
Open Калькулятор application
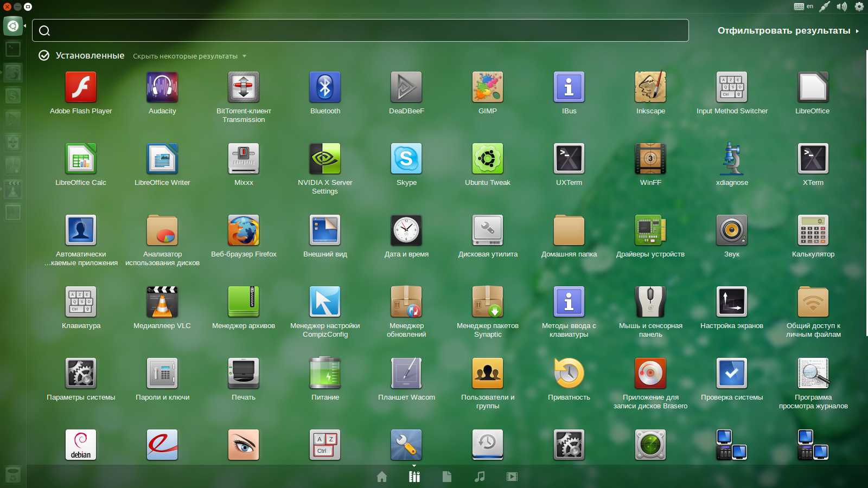pos(813,230)
